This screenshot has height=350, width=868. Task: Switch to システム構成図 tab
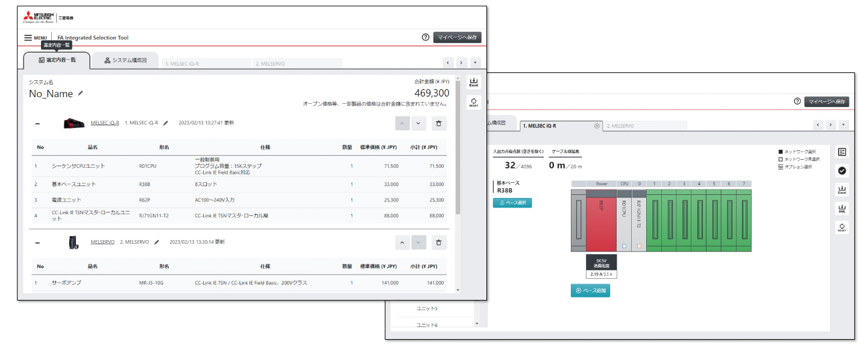click(125, 60)
